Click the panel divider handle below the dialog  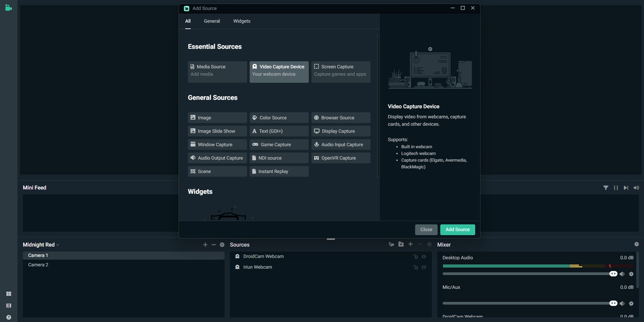coord(331,239)
